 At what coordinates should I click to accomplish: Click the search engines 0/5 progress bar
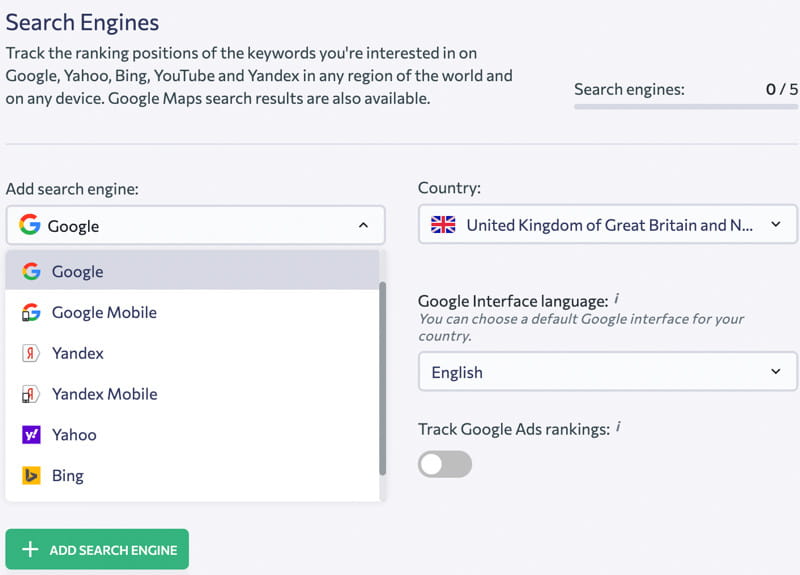[686, 107]
